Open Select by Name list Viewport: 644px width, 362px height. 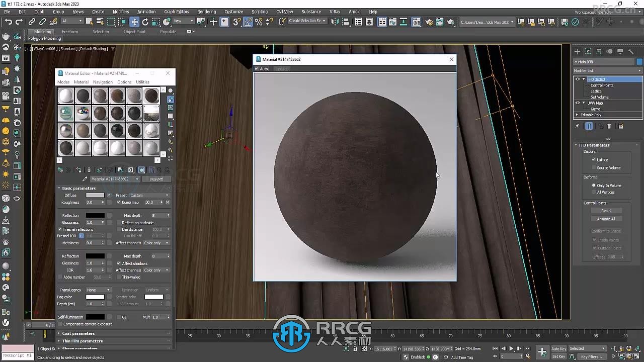click(x=100, y=22)
